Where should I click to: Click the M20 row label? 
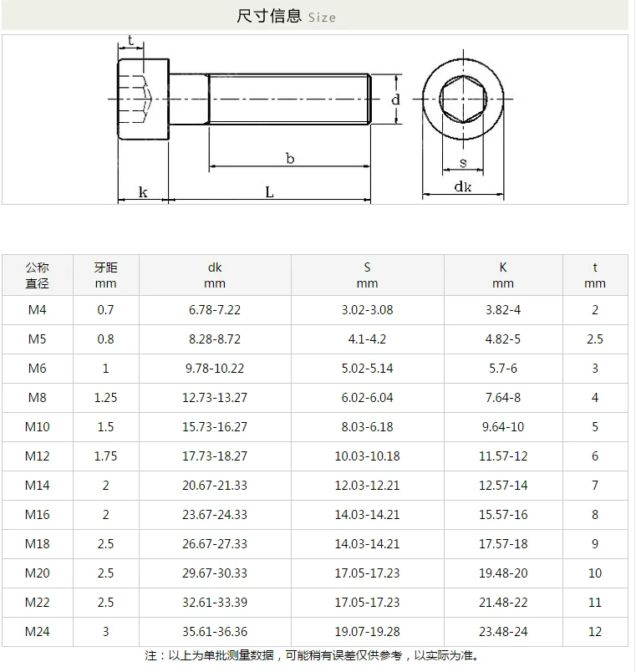point(38,573)
